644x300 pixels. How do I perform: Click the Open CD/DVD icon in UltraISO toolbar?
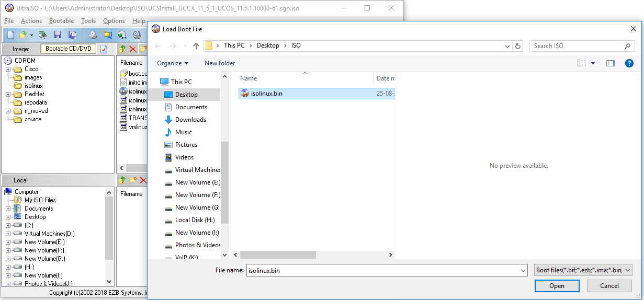[43, 35]
